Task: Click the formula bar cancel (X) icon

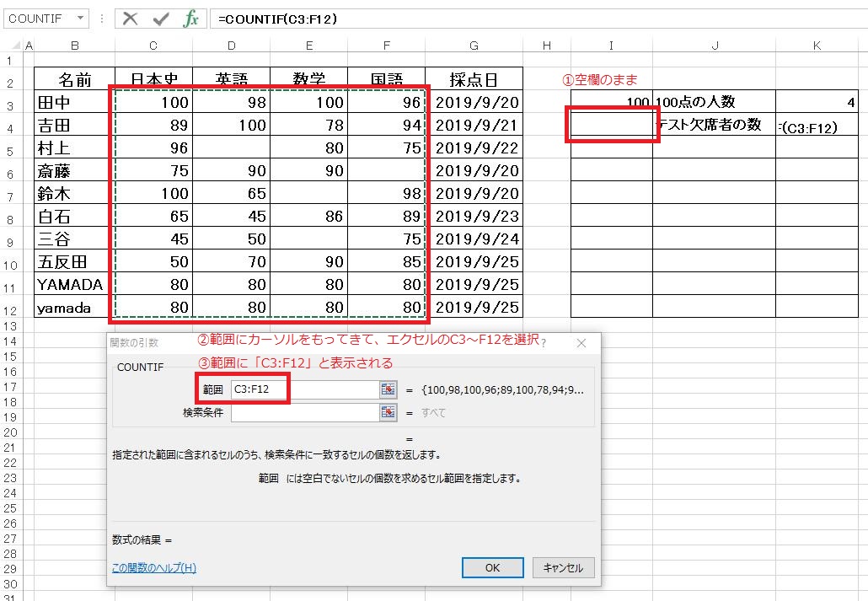Action: click(130, 19)
